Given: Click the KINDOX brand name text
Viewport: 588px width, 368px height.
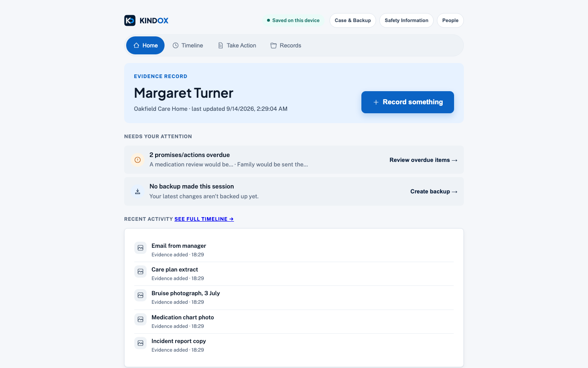Looking at the screenshot, I should click(154, 20).
